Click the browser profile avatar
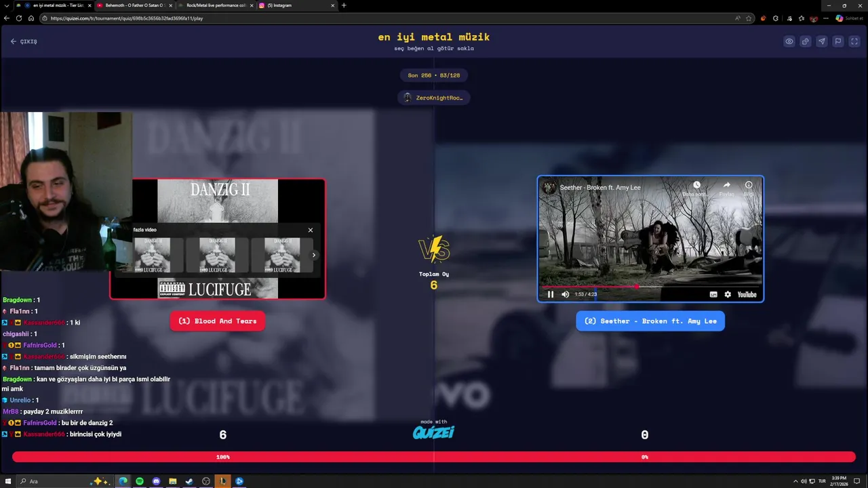 coord(814,18)
